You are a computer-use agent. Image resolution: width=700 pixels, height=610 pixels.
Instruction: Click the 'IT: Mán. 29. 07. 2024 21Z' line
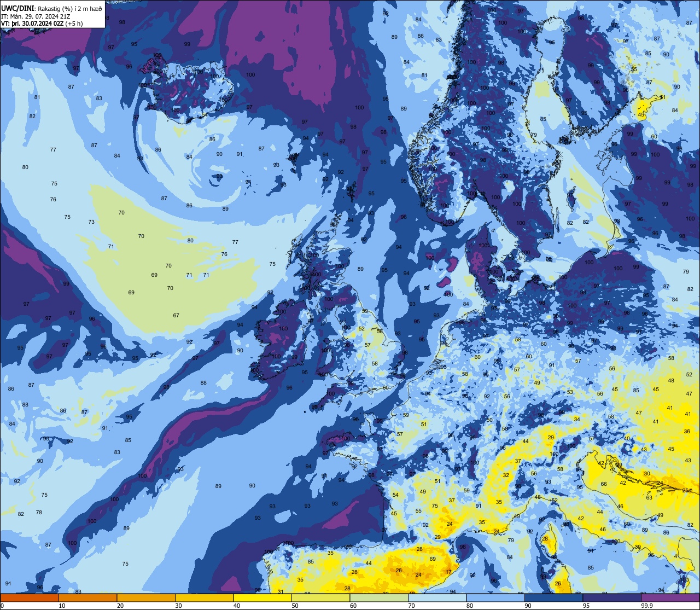[36, 16]
